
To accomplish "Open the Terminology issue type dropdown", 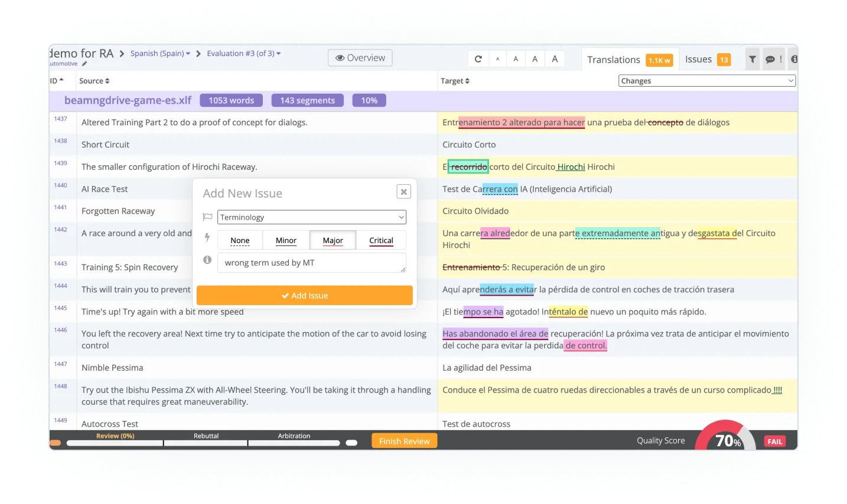I will [312, 217].
